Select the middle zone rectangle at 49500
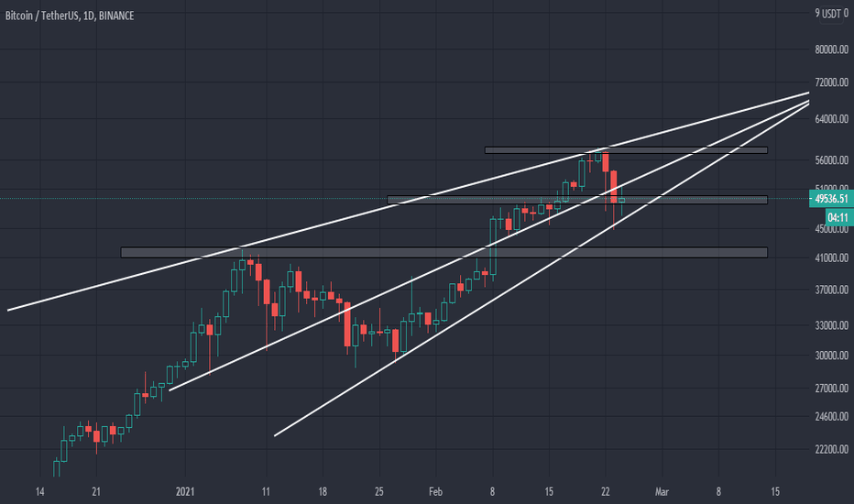Viewport: 854px width, 504px height. click(x=576, y=200)
